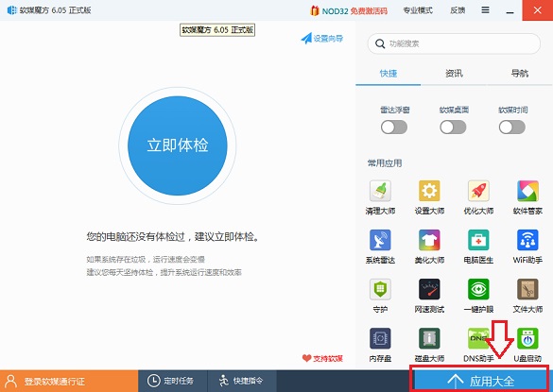The width and height of the screenshot is (553, 392).
Task: Open DNS助手 app icon
Action: pyautogui.click(x=478, y=338)
